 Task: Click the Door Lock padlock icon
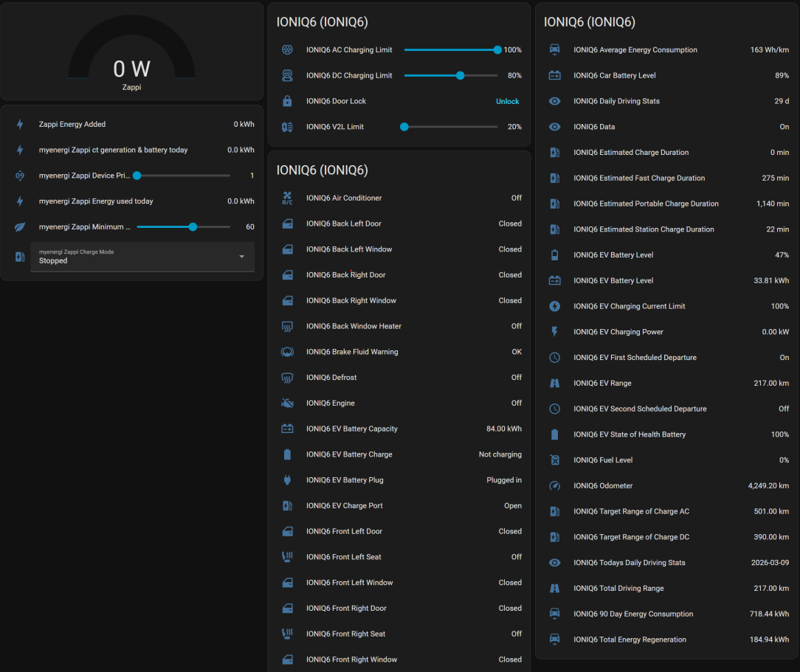287,101
